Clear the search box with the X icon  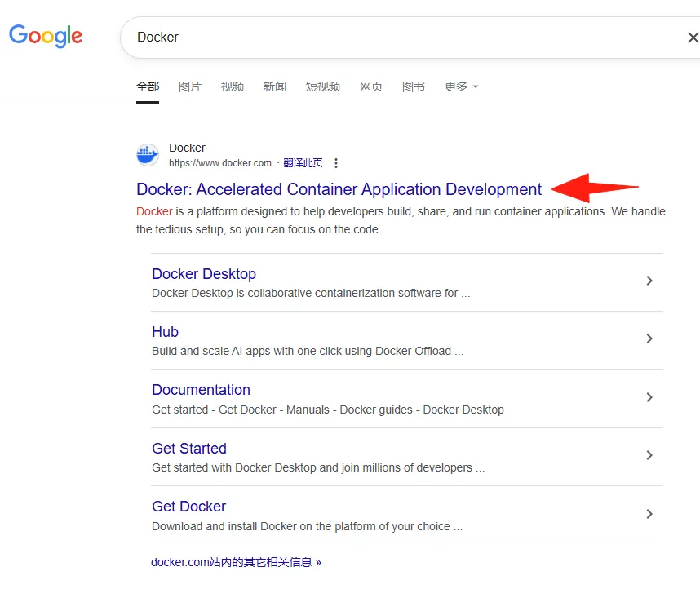(693, 38)
